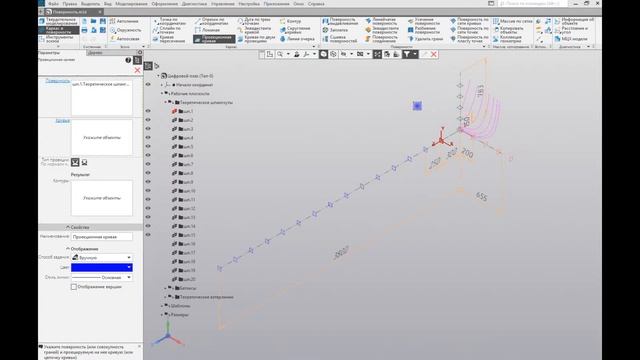Choose the Удалить грани tool
The width and height of the screenshot is (640, 360).
click(425, 39)
